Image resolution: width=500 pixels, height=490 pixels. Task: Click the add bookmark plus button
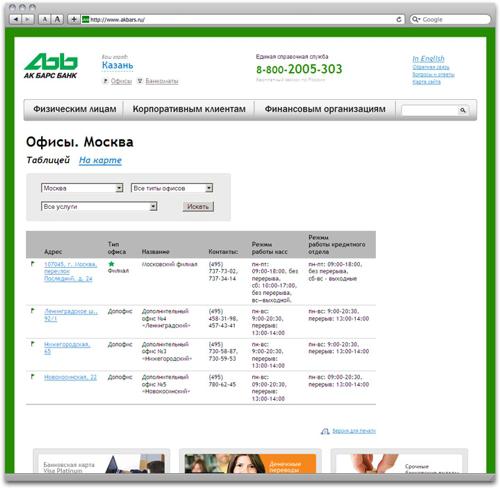click(74, 19)
